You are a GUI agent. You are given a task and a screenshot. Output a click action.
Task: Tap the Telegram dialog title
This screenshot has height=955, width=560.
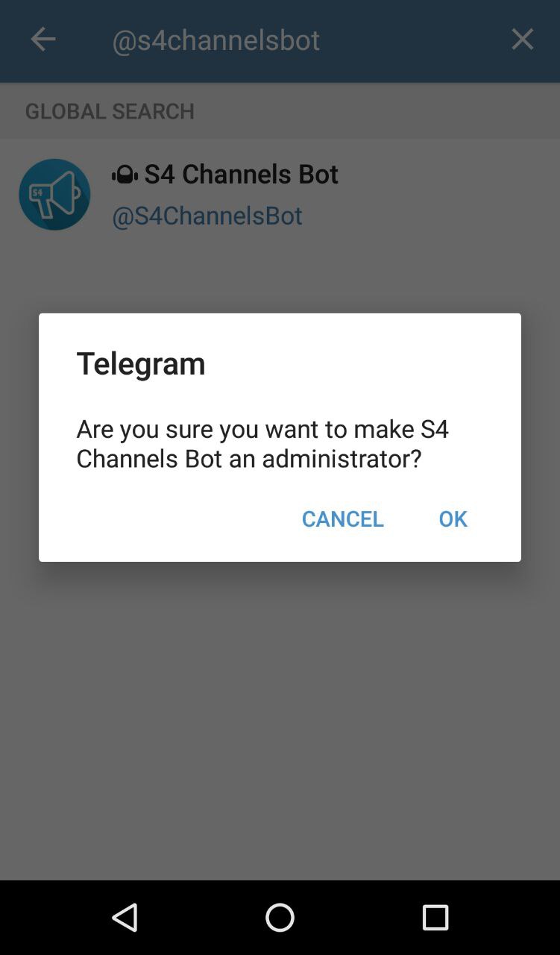[141, 363]
